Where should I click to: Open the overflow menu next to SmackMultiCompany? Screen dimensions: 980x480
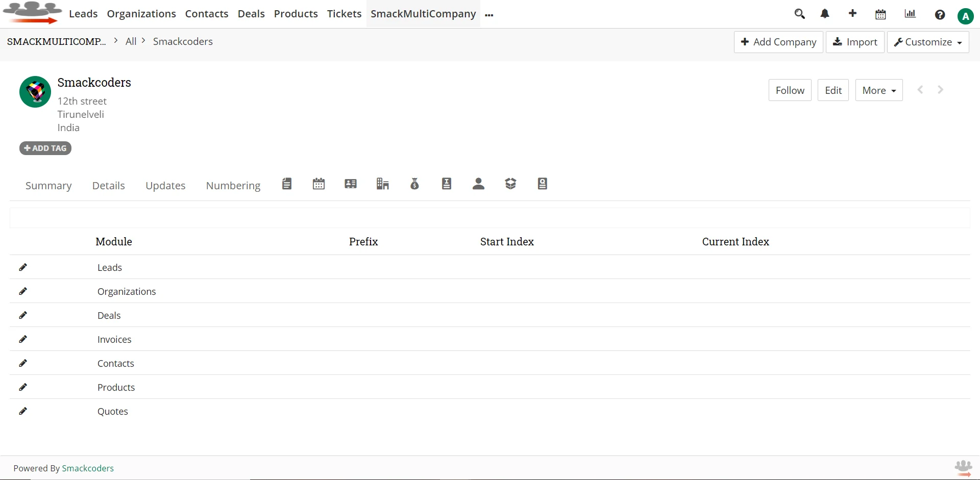click(489, 15)
